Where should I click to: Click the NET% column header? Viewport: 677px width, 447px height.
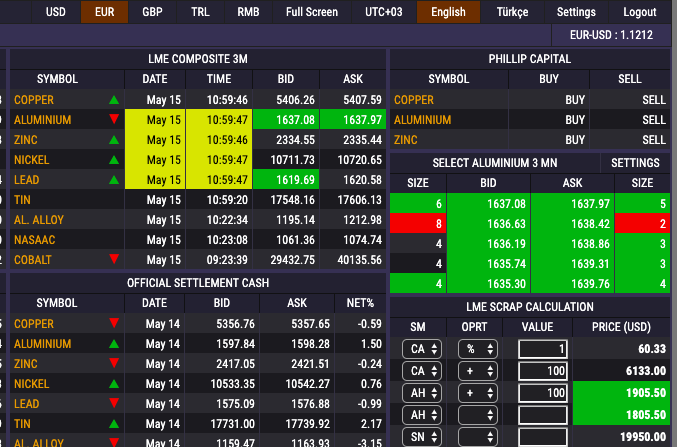coord(360,303)
